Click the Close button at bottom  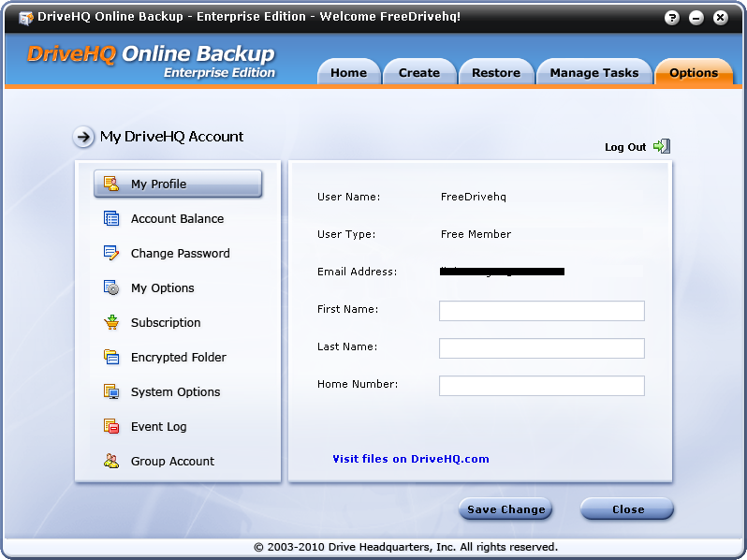pos(627,509)
